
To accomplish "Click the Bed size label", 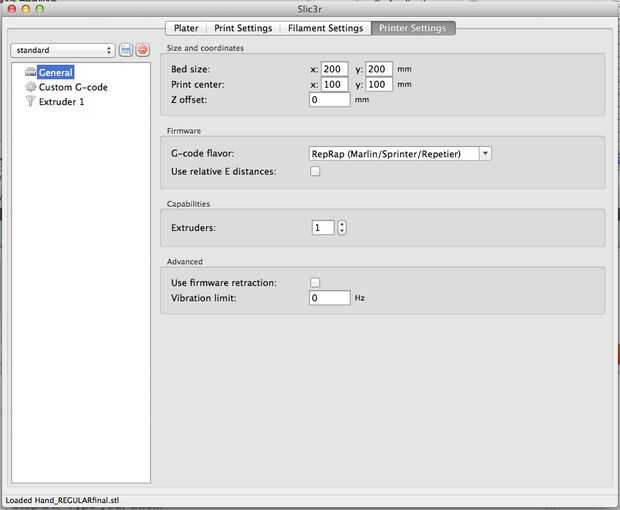I will [x=190, y=69].
